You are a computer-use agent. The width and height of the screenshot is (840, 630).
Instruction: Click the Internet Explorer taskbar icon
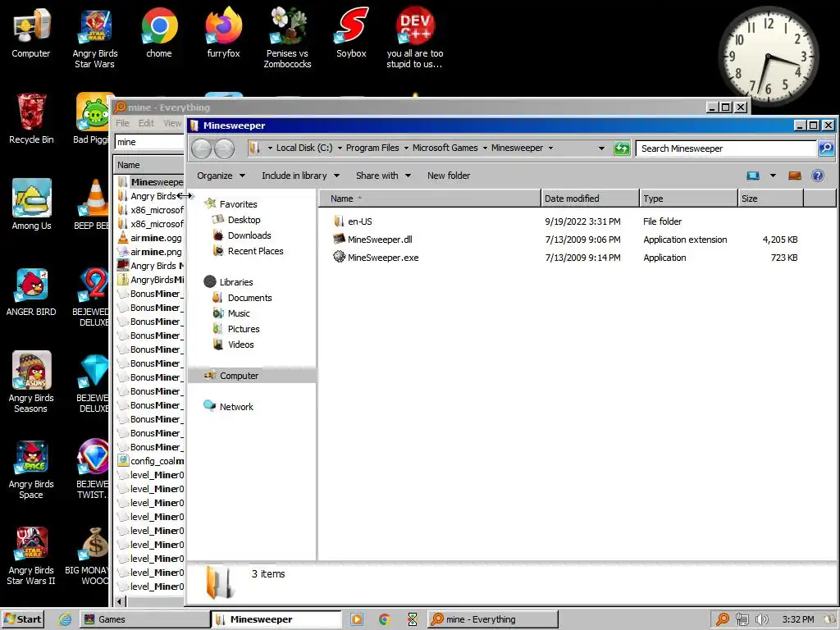coord(65,619)
